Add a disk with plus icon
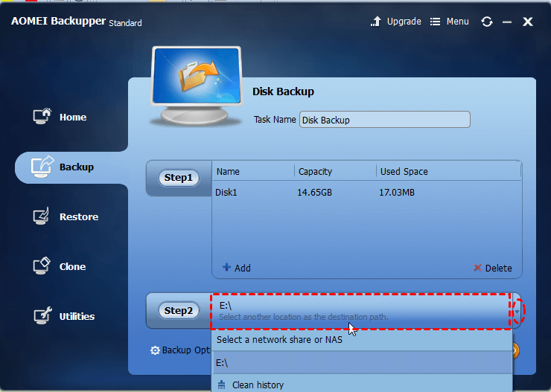Screen dimensions: 551x392 226,268
